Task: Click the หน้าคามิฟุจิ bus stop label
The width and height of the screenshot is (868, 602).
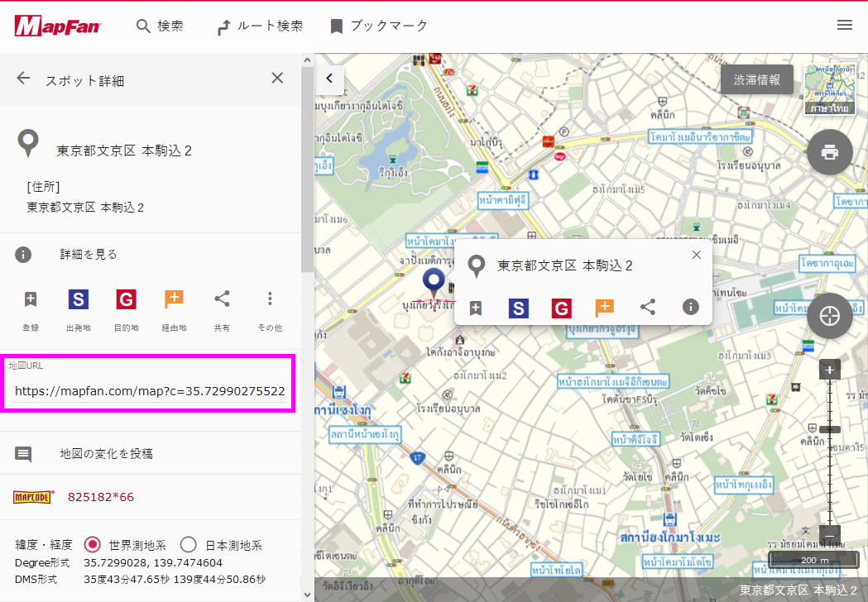Action: pyautogui.click(x=502, y=200)
